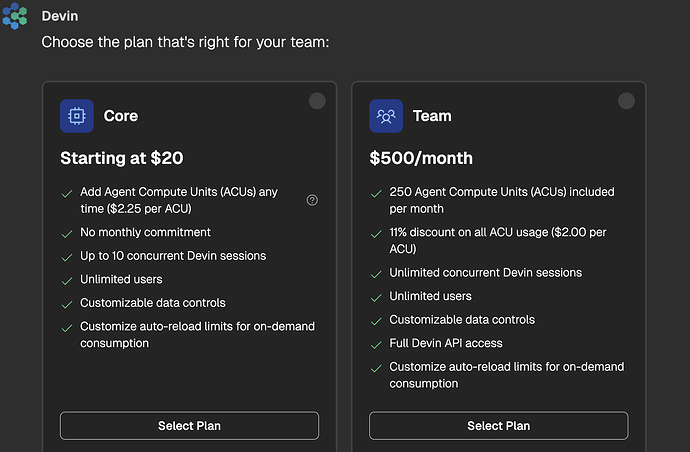Click the checkmark beside Full Devin API access
The image size is (690, 452).
point(376,345)
